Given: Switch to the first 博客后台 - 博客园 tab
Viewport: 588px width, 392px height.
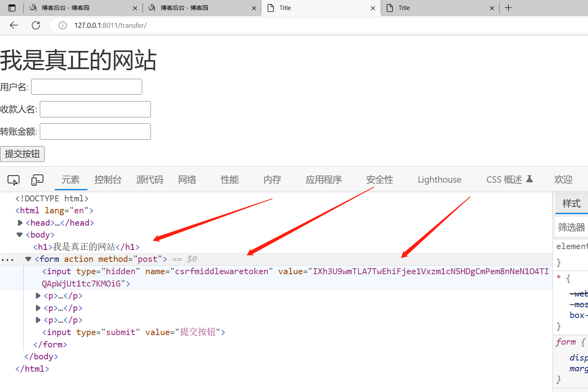Looking at the screenshot, I should [x=83, y=8].
